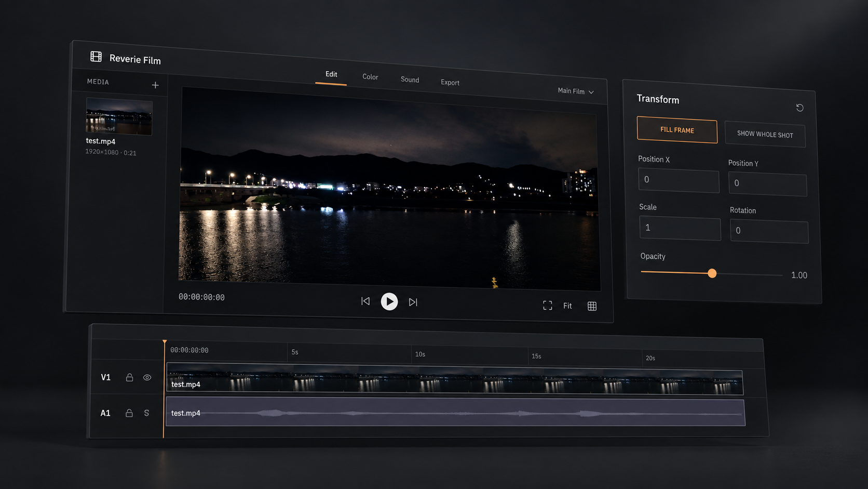Lock the A1 audio track
The image size is (868, 489).
tap(129, 413)
